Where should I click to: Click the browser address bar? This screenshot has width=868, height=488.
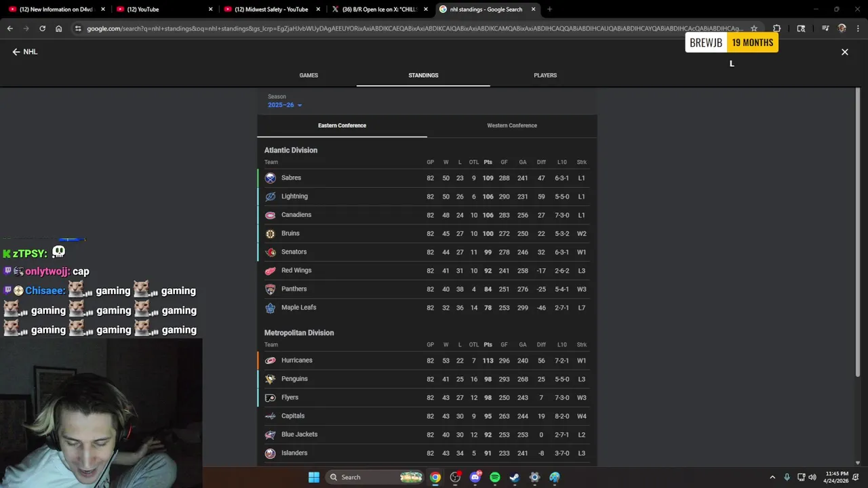click(414, 28)
